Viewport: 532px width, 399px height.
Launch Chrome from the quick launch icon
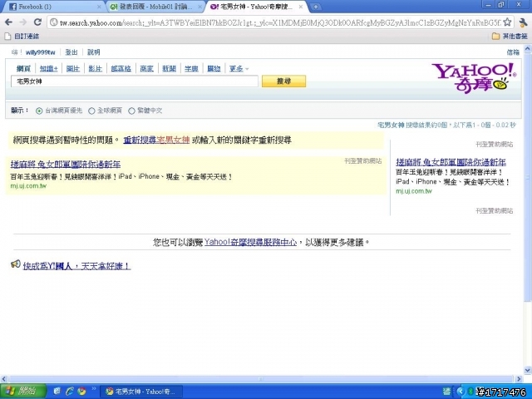click(81, 392)
